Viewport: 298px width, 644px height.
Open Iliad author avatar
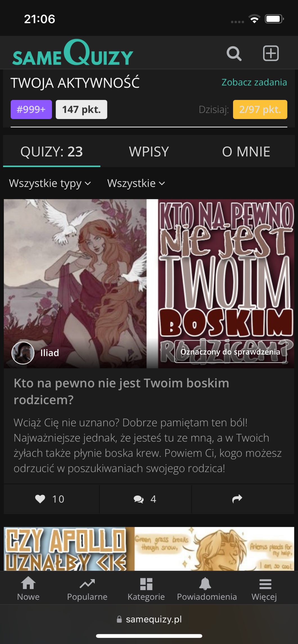(23, 353)
